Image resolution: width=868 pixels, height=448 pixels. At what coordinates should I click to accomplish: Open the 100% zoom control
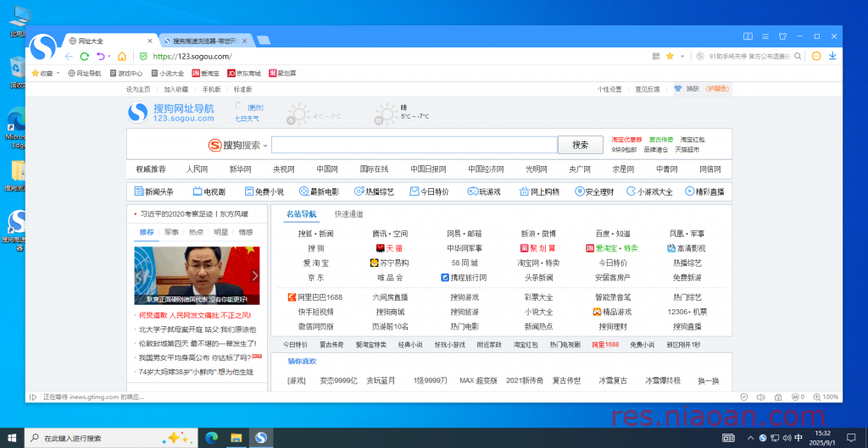826,396
